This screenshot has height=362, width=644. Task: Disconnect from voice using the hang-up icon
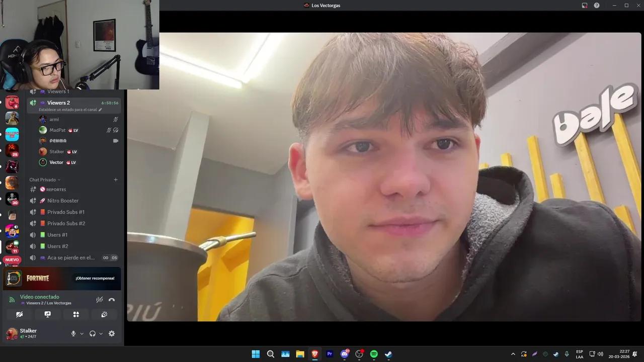[x=112, y=300]
